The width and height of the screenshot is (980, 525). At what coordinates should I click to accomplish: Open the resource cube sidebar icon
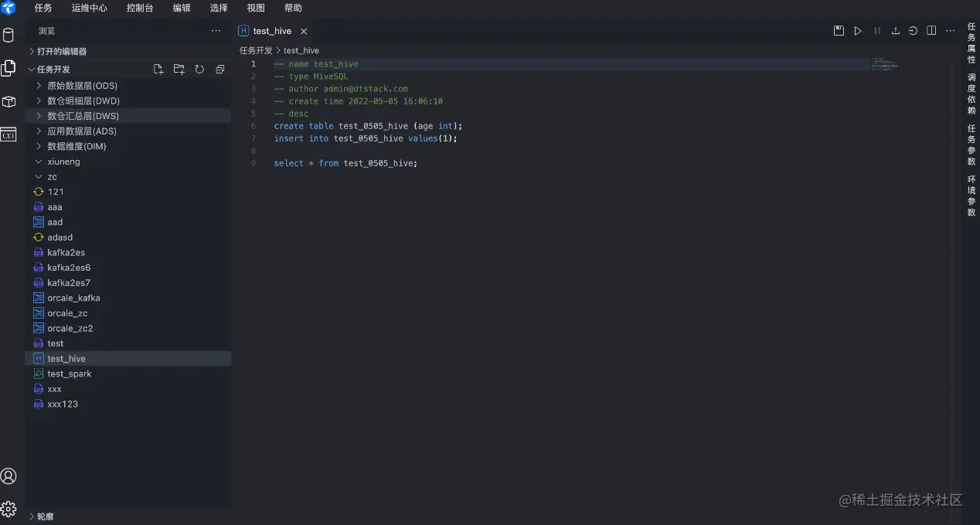[9, 101]
